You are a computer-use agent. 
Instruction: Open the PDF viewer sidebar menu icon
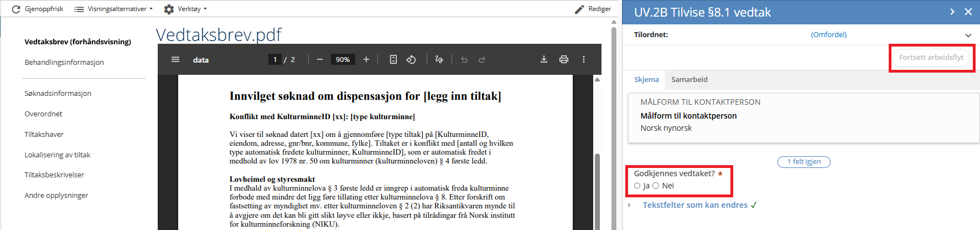(x=175, y=59)
